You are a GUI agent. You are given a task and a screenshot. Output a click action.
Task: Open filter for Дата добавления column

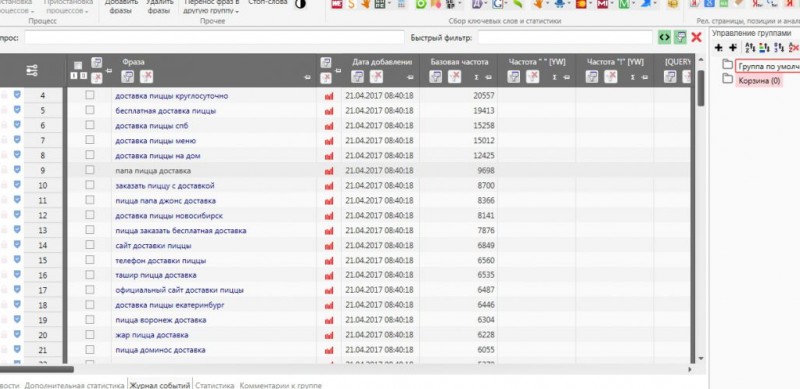(358, 77)
